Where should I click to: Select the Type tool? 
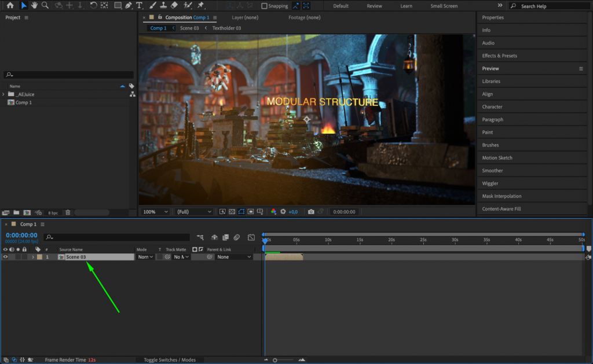141,6
